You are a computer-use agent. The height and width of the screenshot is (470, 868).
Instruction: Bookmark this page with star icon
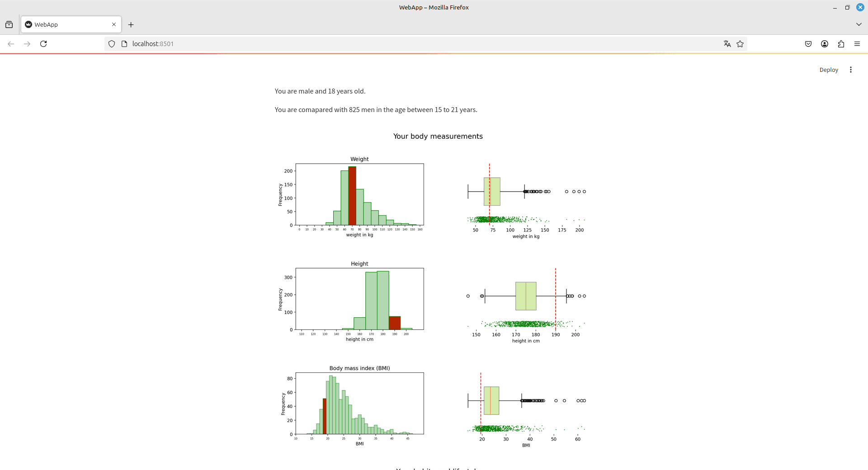click(740, 44)
